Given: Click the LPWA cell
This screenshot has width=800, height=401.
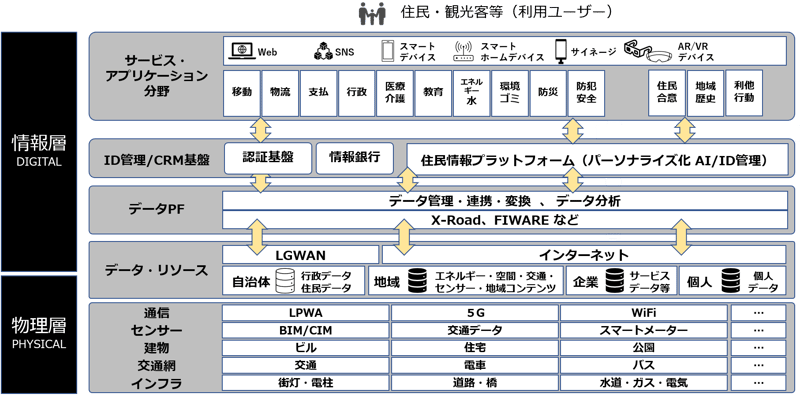Looking at the screenshot, I should tap(306, 313).
